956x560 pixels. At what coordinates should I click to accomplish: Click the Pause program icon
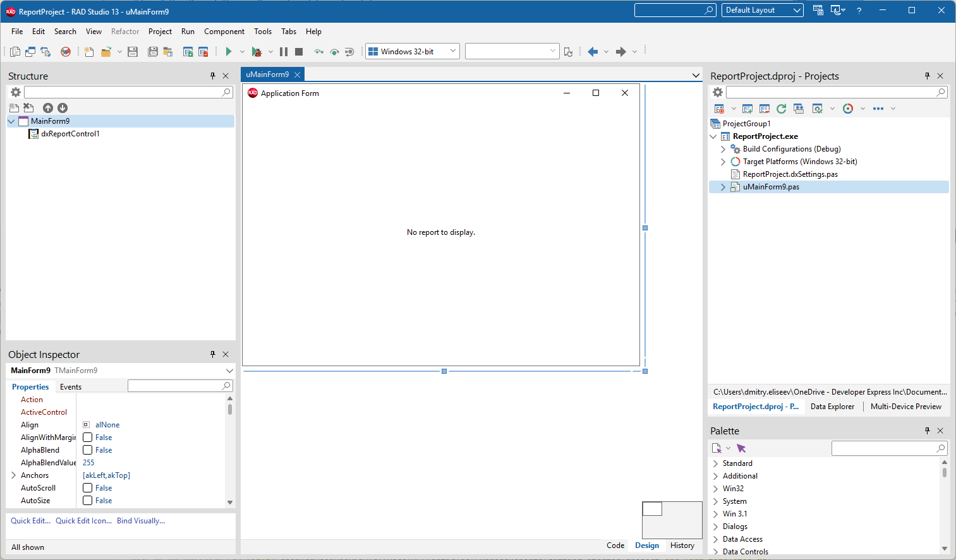coord(284,52)
